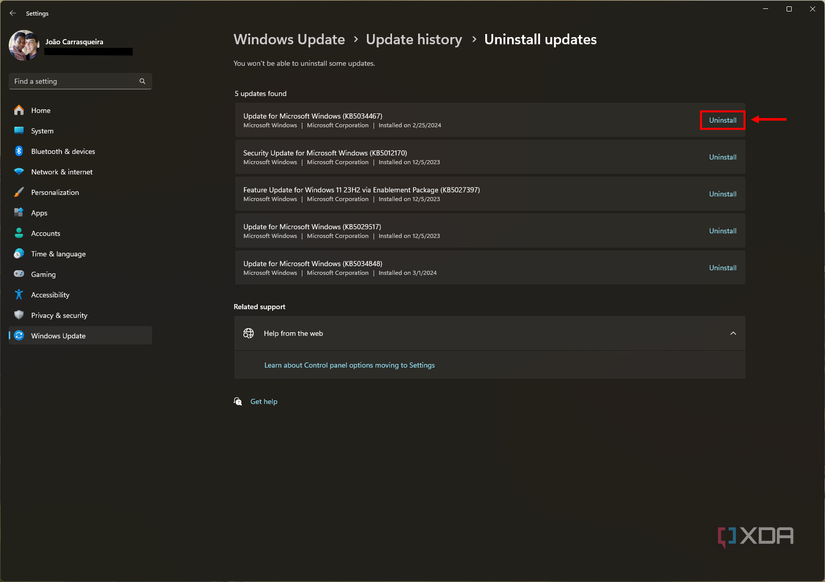Viewport: 825px width, 582px height.
Task: Select the 'Update for Microsoft Windows (KB5029517)' title
Action: tap(312, 226)
